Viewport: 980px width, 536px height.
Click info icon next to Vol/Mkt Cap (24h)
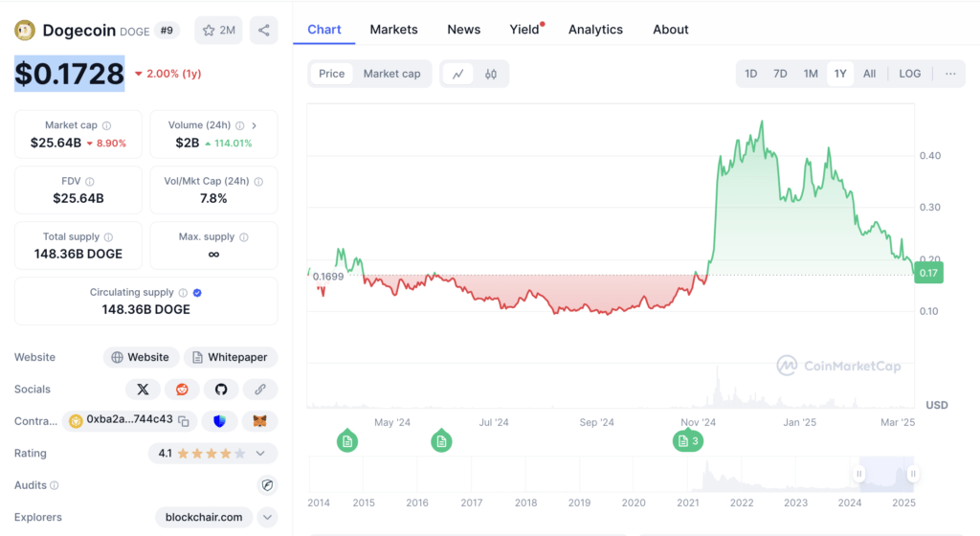coord(258,181)
